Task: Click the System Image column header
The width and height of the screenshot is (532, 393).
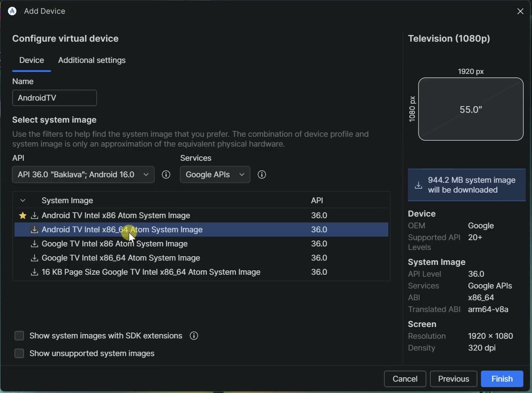Action: [x=68, y=200]
